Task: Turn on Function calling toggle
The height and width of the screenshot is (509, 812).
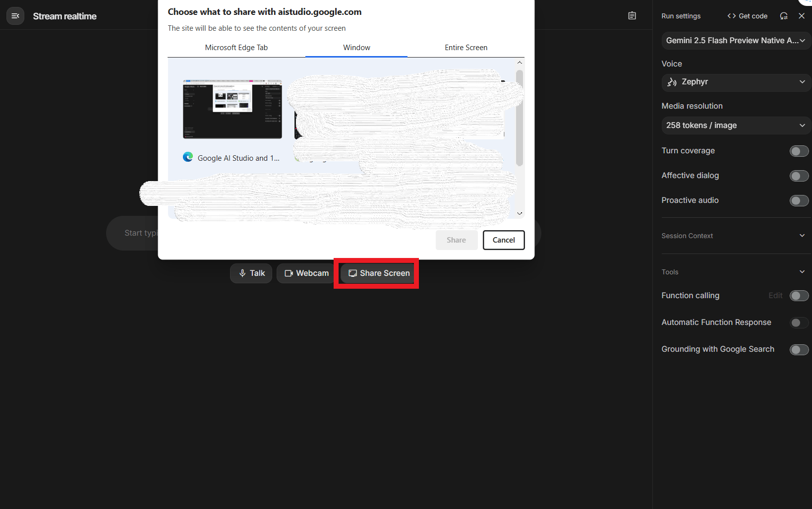Action: tap(799, 296)
